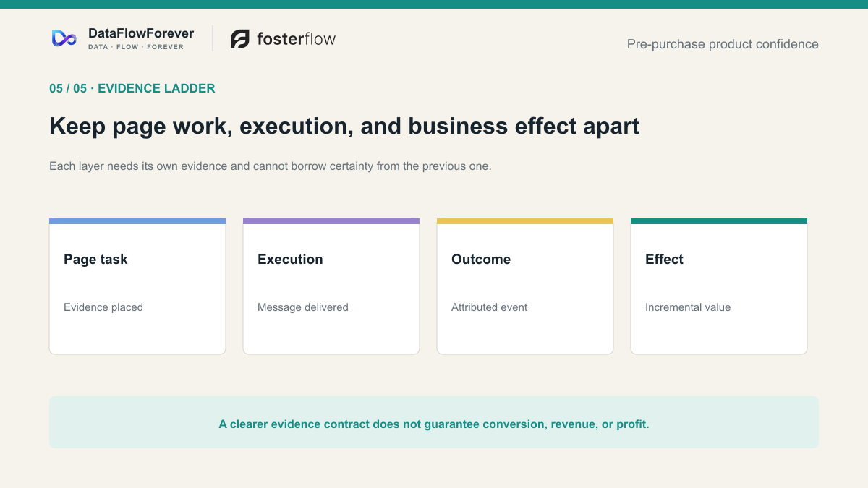Click the evidence contract disclaimer banner

click(434, 422)
